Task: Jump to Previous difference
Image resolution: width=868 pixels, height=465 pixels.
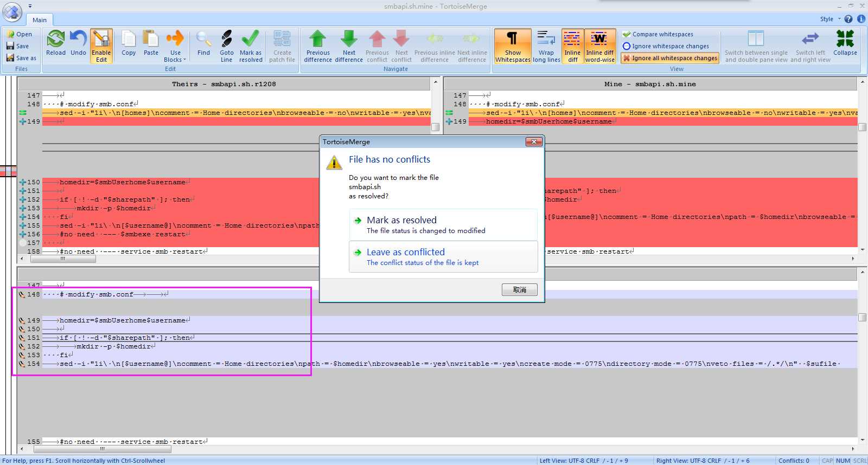Action: point(318,46)
